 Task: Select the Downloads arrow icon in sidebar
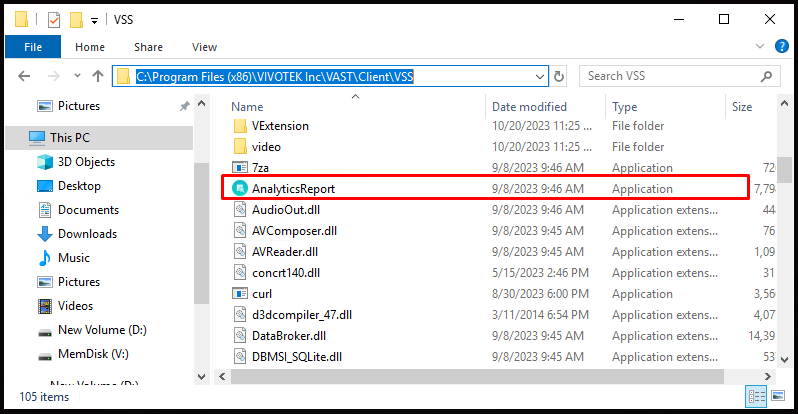45,234
